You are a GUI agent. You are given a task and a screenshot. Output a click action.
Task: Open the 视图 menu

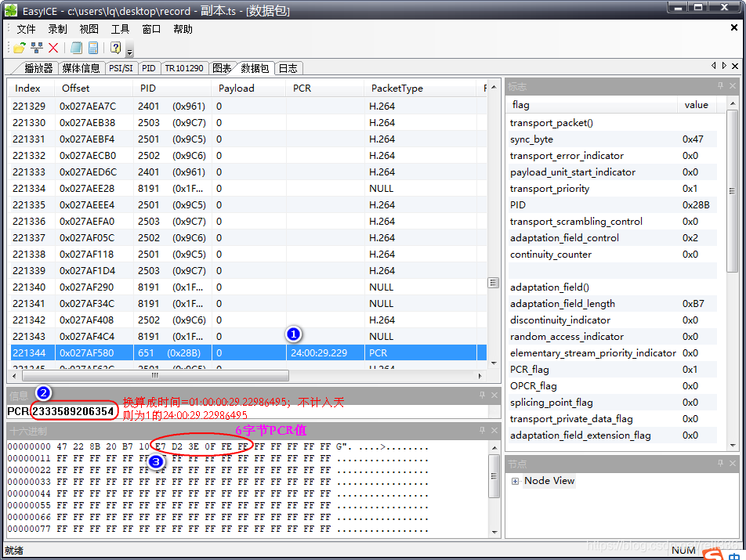tap(89, 29)
